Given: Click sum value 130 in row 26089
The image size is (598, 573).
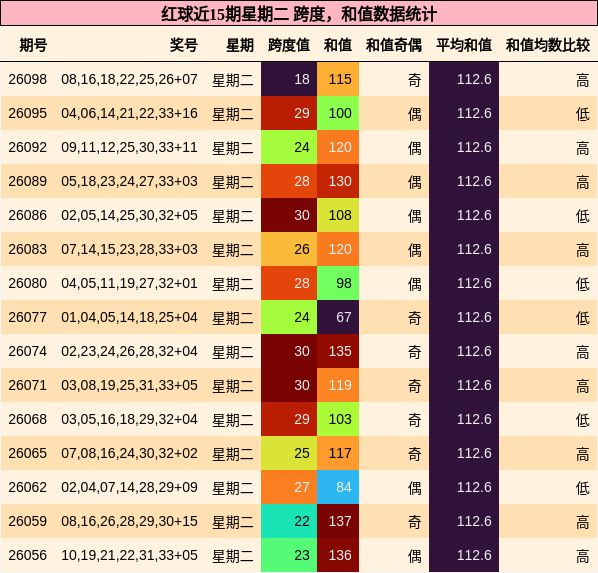Looking at the screenshot, I should (338, 181).
